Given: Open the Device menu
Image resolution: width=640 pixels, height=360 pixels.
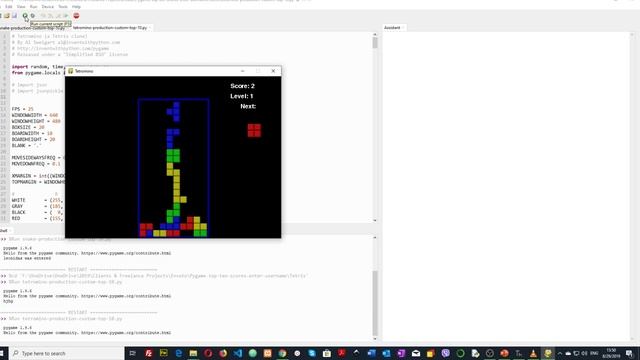Looking at the screenshot, I should click(x=47, y=7).
